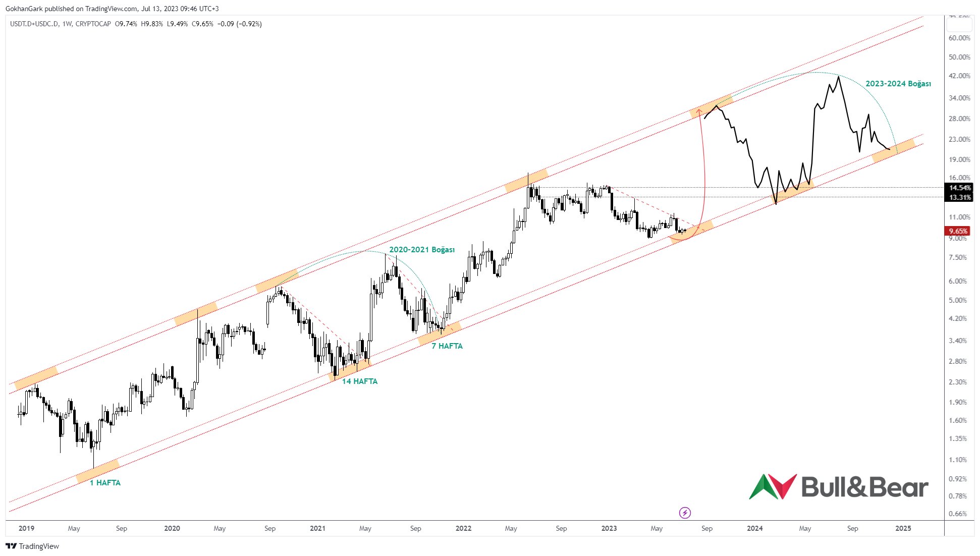This screenshot has width=980, height=556.
Task: Select the '2023-2024 Boğası' text annotation
Action: click(x=898, y=84)
